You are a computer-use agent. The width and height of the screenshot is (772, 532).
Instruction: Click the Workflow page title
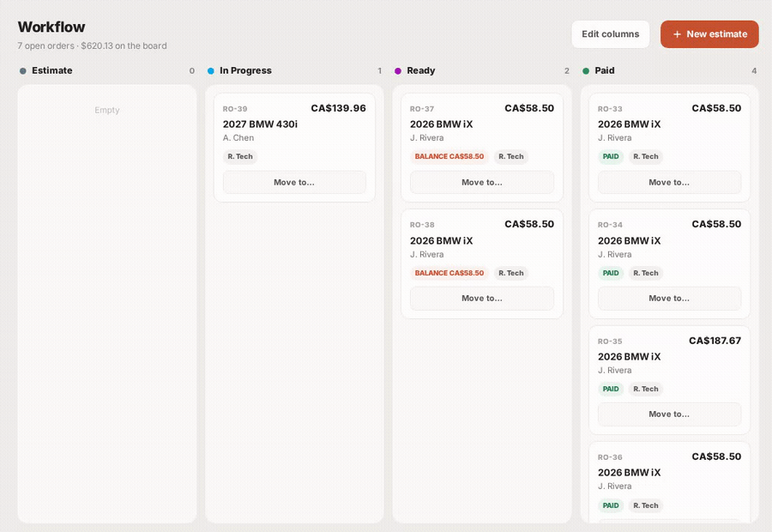[x=51, y=27]
